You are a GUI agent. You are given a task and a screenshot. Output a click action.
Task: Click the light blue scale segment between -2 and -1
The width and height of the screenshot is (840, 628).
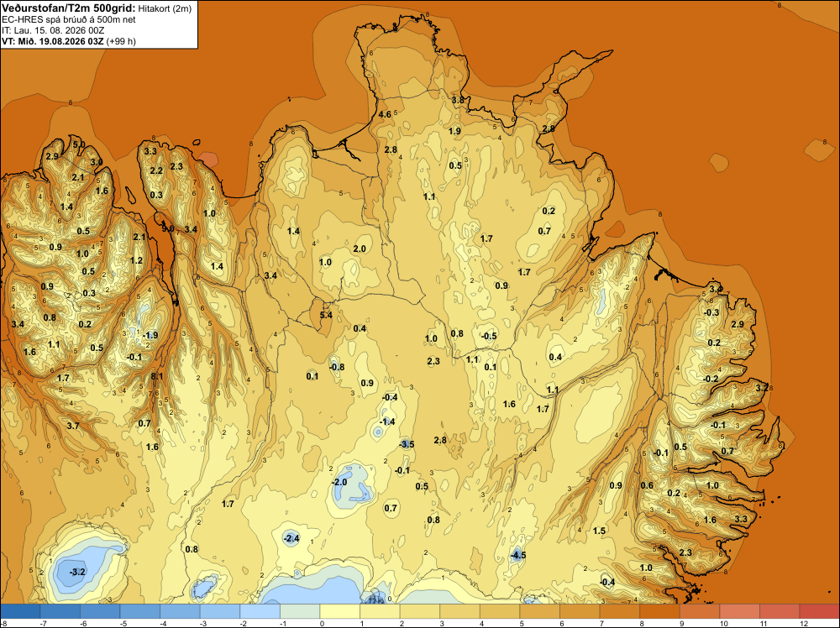(x=260, y=611)
